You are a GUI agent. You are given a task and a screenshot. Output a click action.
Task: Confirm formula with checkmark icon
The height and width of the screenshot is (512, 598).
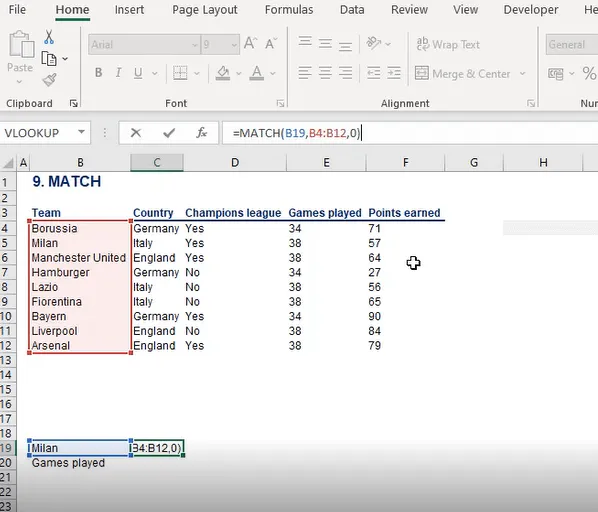pos(169,133)
